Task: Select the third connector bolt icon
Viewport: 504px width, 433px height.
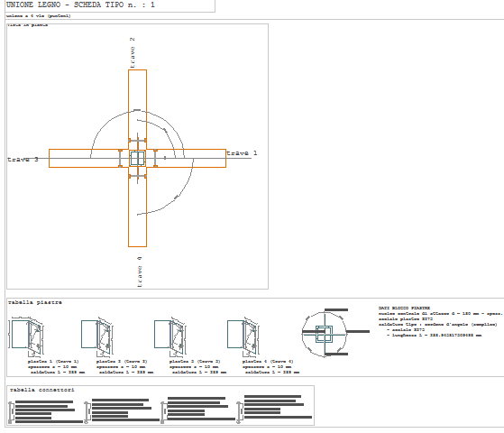Action: (x=163, y=412)
